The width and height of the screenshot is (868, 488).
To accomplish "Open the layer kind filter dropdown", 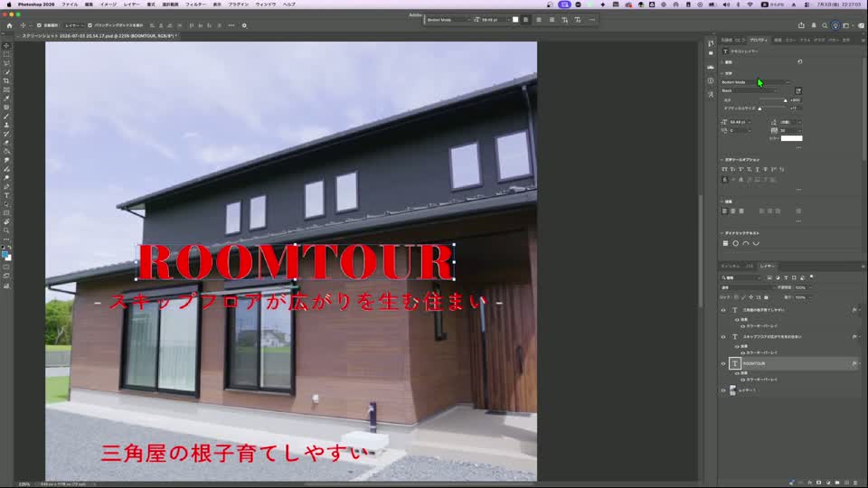I will coord(741,277).
